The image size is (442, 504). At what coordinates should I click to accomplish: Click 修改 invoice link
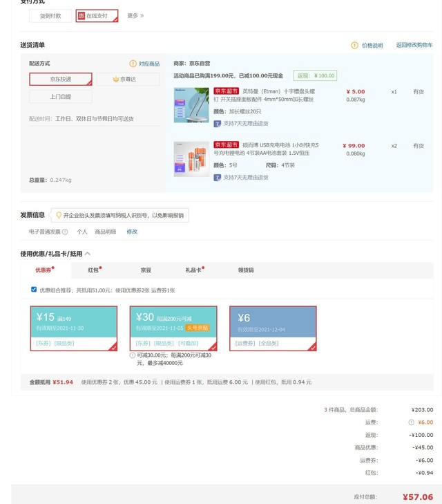click(132, 232)
